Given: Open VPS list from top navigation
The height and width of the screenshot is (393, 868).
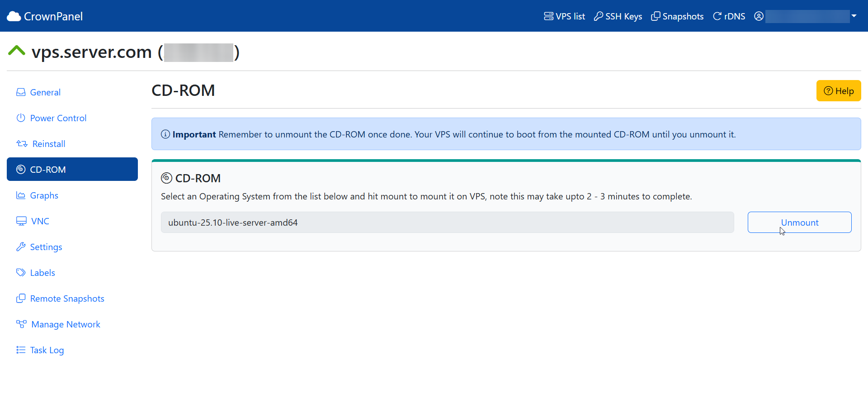Looking at the screenshot, I should click(x=564, y=16).
